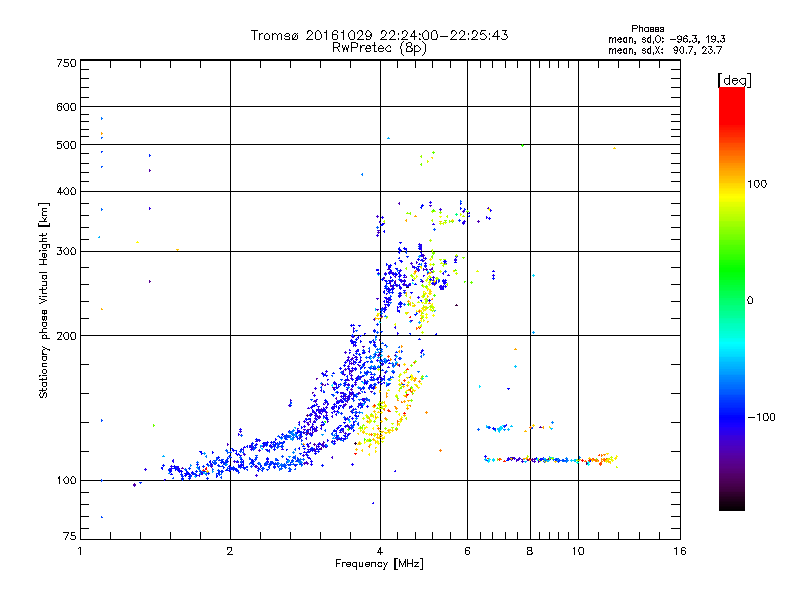Viewport: 800px width, 600px height.
Task: Click the 8 MHz x-axis label
Action: 530,552
